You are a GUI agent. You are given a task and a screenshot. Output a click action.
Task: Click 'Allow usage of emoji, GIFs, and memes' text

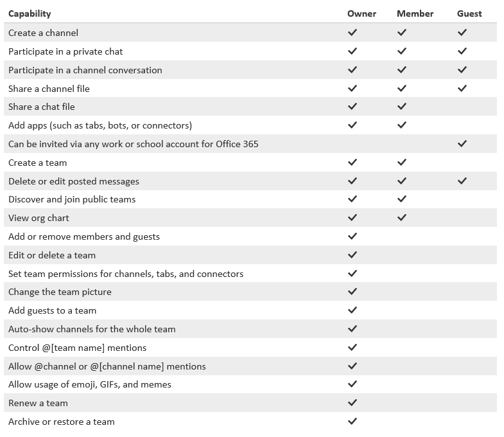pyautogui.click(x=90, y=384)
